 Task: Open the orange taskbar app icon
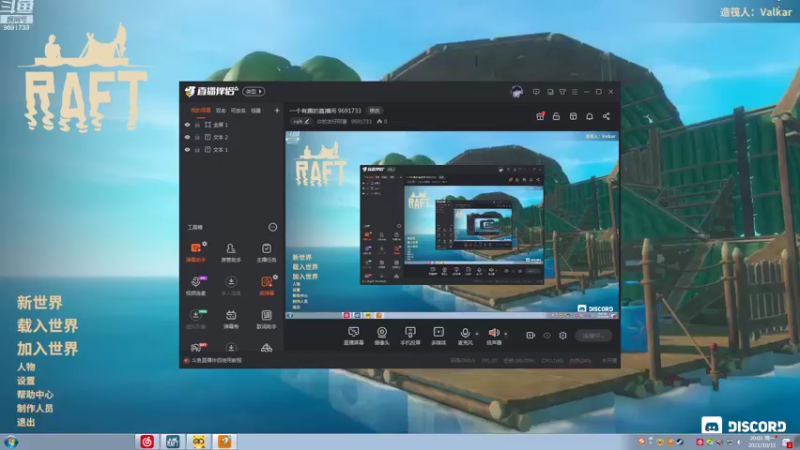click(x=224, y=441)
